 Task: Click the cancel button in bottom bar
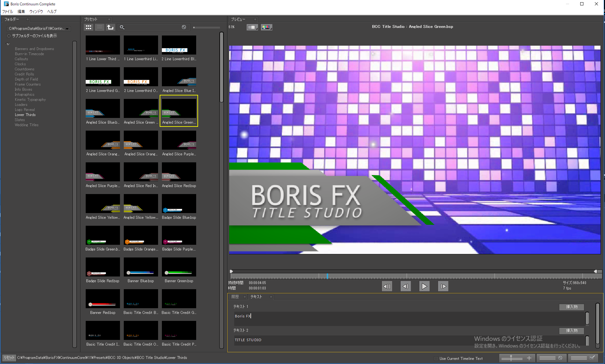[551, 358]
